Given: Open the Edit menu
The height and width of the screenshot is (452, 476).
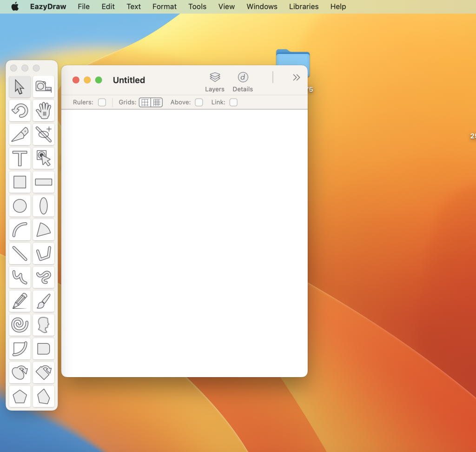Looking at the screenshot, I should pos(108,7).
